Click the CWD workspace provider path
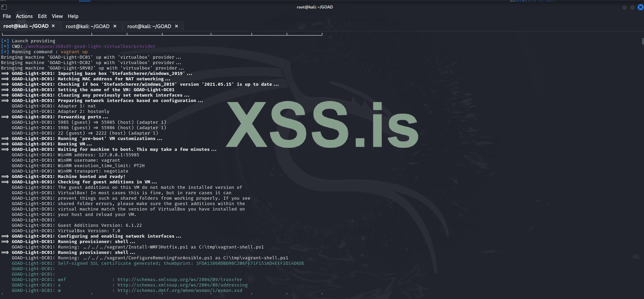Viewport: 644px width, 299px height. pyautogui.click(x=90, y=46)
